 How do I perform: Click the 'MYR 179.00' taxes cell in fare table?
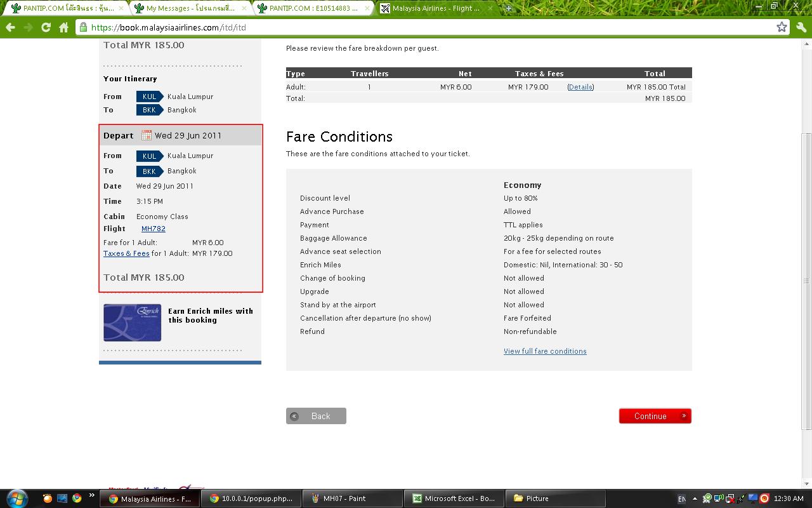click(x=528, y=87)
